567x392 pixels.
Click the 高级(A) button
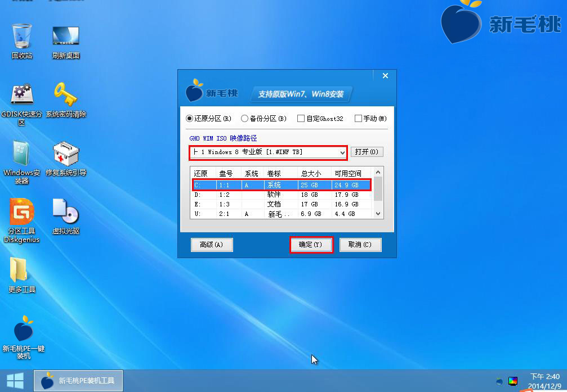point(212,245)
